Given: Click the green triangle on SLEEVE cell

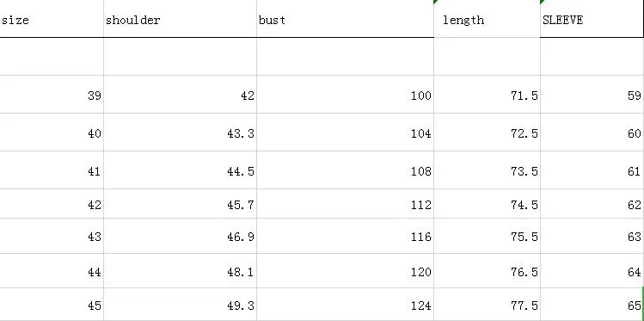Looking at the screenshot, I should click(x=543, y=2).
